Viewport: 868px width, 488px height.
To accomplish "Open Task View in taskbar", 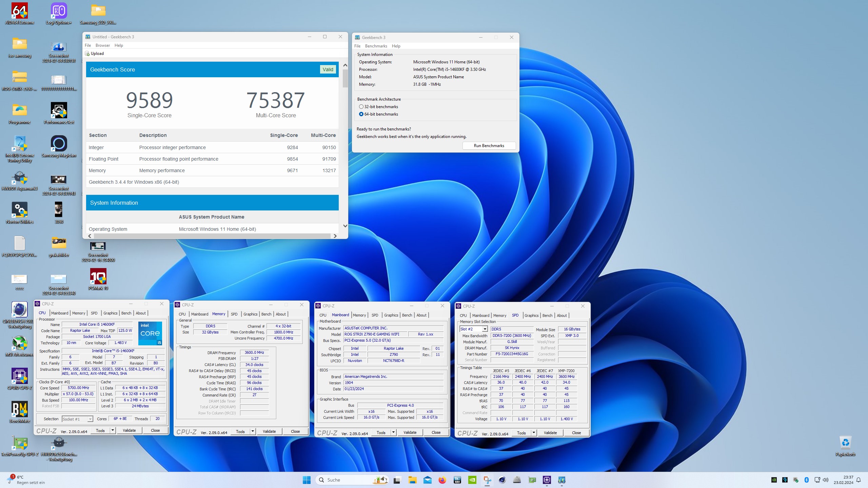I will pyautogui.click(x=397, y=480).
